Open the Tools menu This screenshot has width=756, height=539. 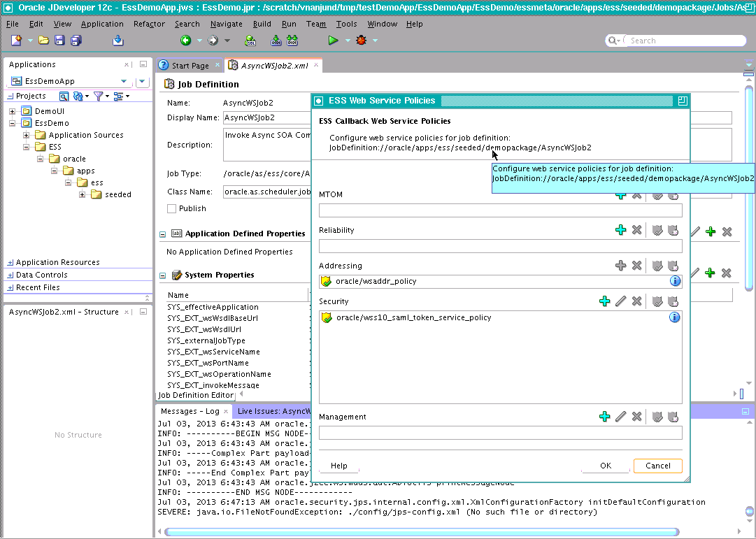(x=347, y=24)
